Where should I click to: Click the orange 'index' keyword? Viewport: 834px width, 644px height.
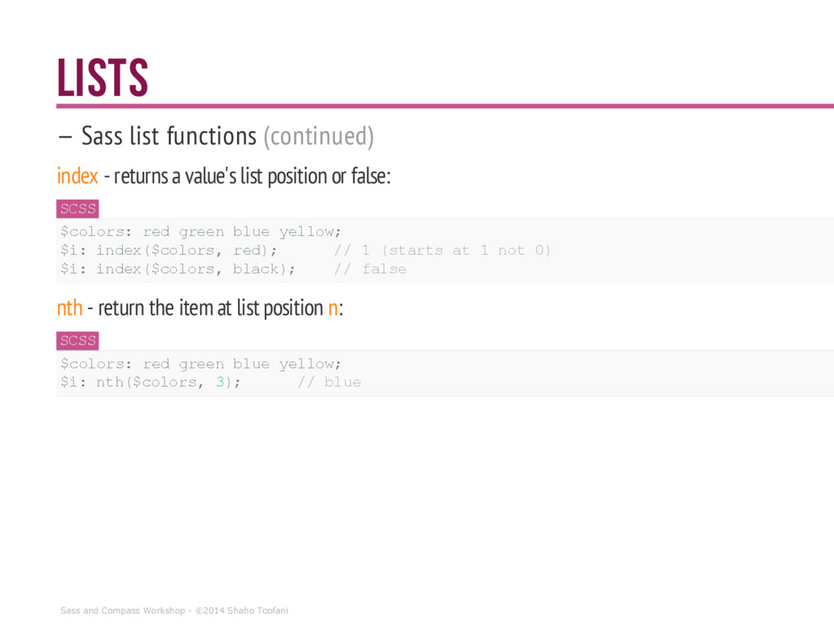pyautogui.click(x=77, y=176)
